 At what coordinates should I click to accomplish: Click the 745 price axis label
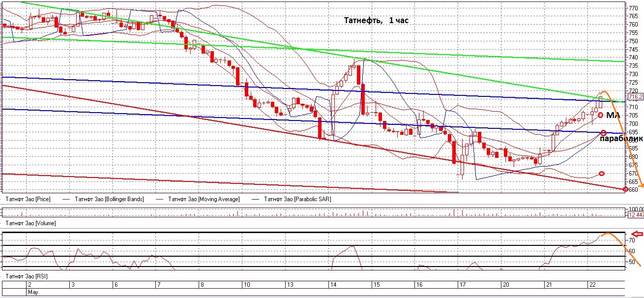(x=634, y=50)
